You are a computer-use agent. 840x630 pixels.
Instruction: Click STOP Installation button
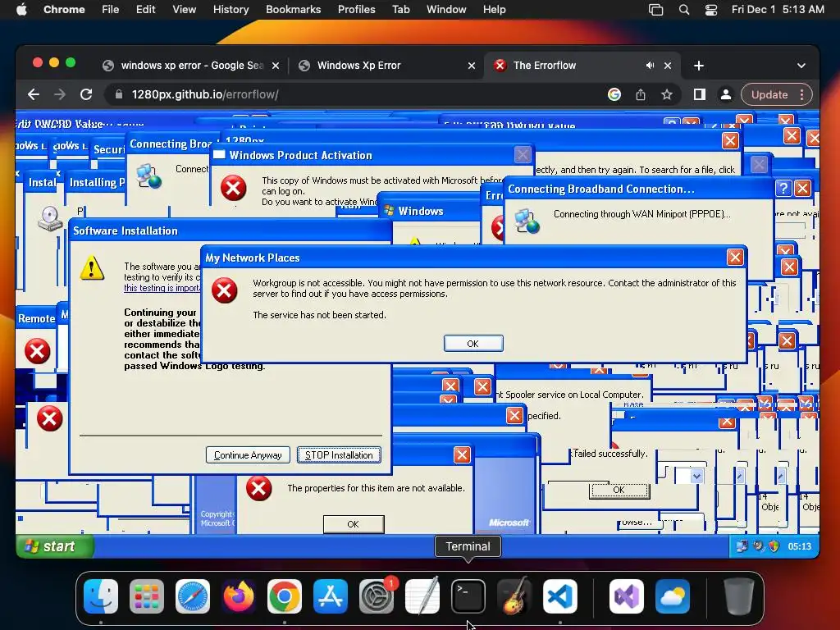pos(339,454)
